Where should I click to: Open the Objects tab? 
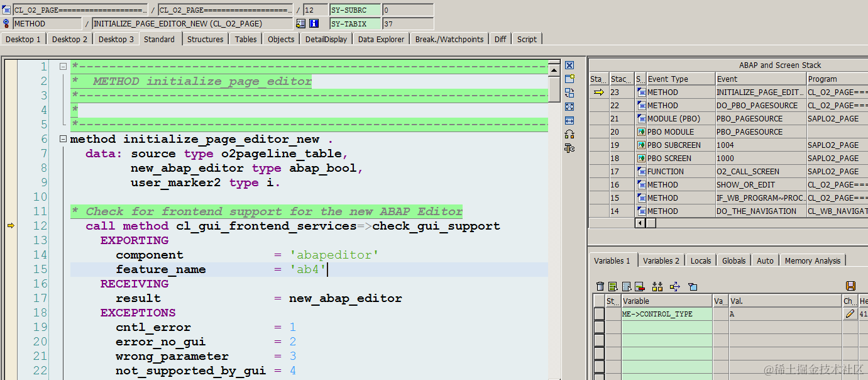pyautogui.click(x=281, y=39)
